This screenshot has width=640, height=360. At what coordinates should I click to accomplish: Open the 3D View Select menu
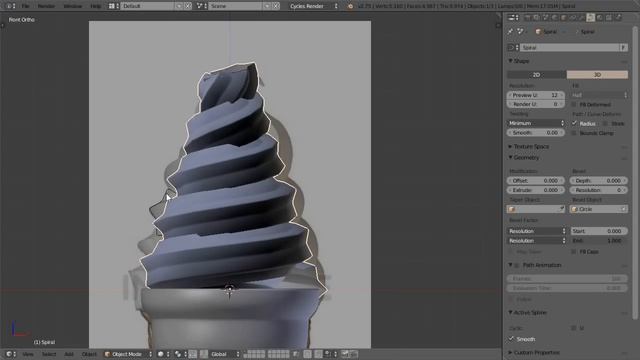(49, 354)
